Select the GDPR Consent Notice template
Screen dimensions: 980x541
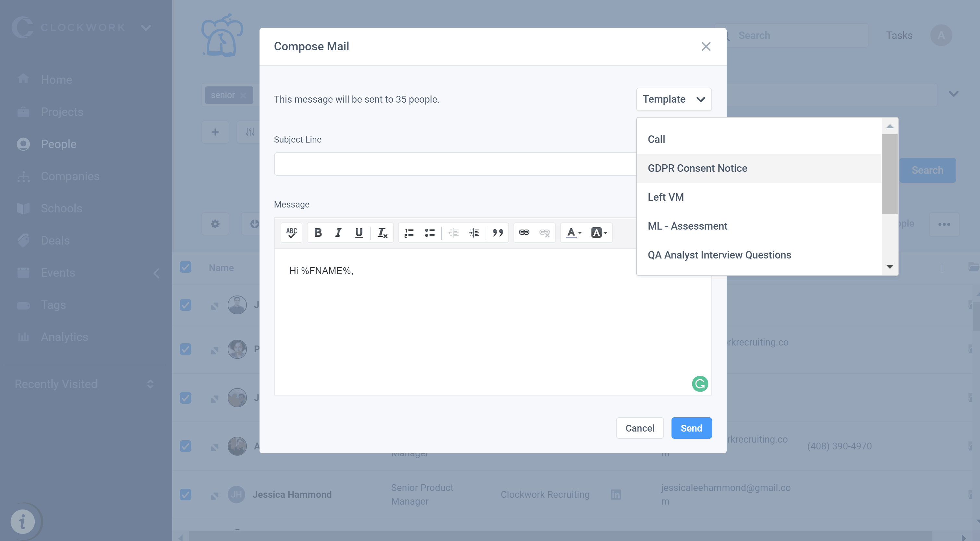[x=697, y=168]
